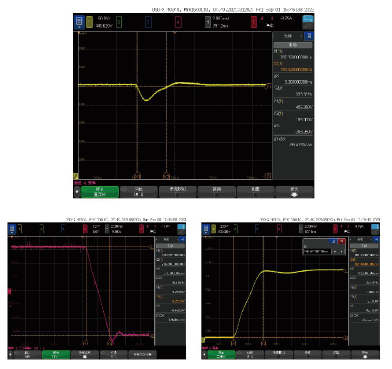Select the gray header tab in the dip-waveform cursor sidebar
The image size is (392, 369).
click(293, 45)
